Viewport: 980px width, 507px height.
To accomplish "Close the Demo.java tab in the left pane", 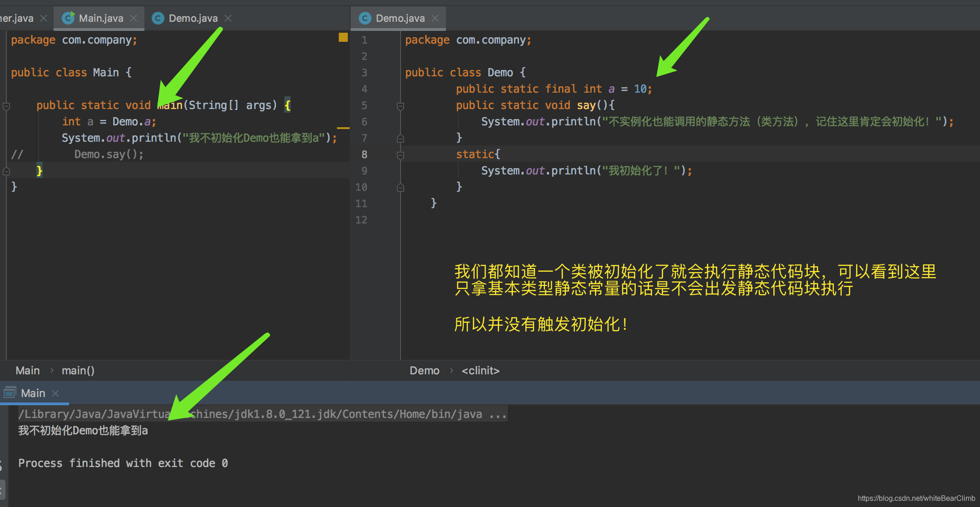I will point(228,18).
